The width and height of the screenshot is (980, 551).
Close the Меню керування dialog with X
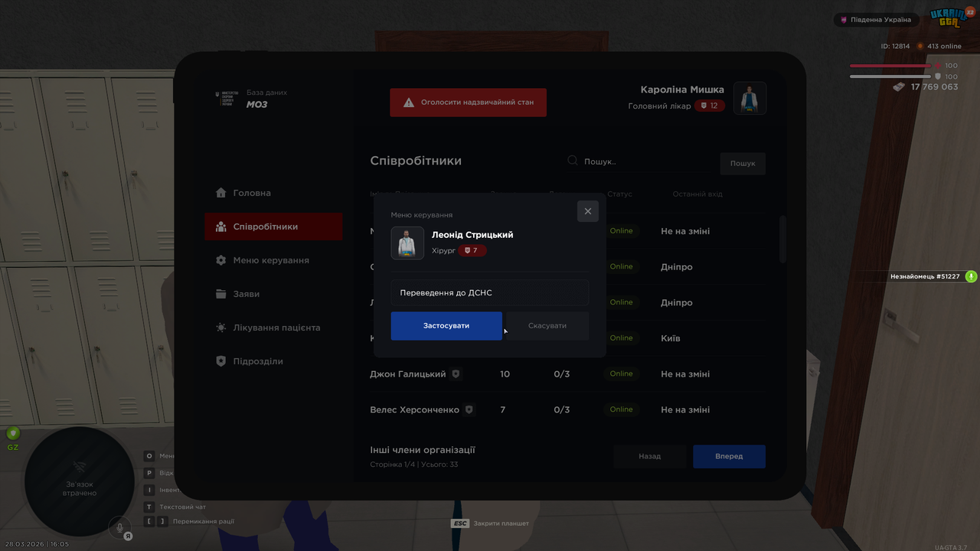(x=588, y=211)
